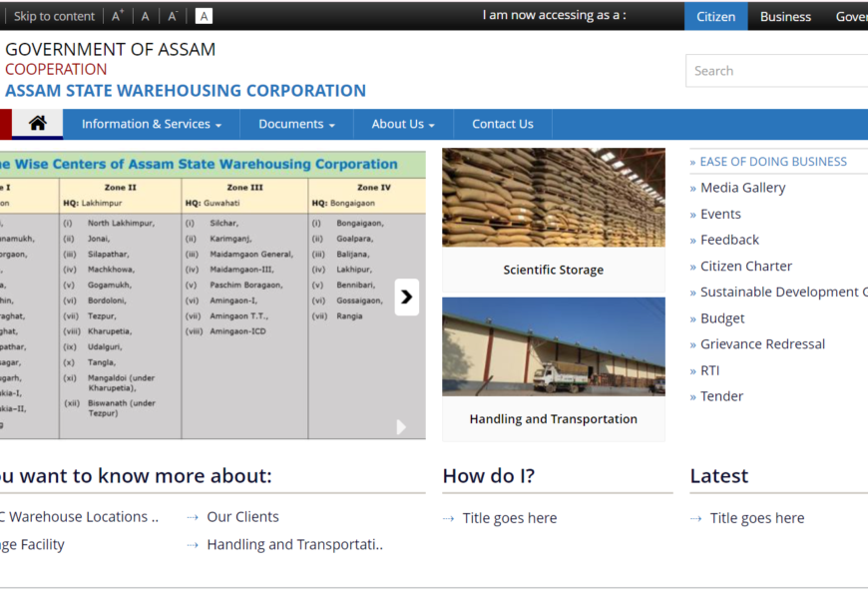Open Warehouse Locations link
868x599 pixels.
coord(79,517)
